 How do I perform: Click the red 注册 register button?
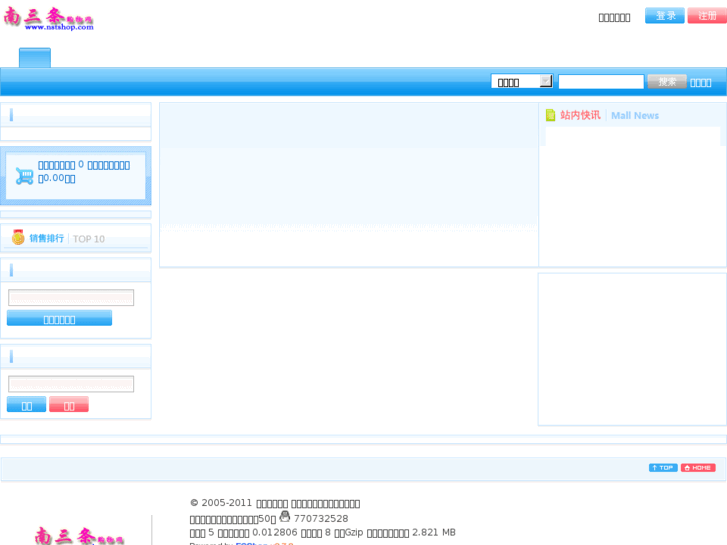[707, 15]
